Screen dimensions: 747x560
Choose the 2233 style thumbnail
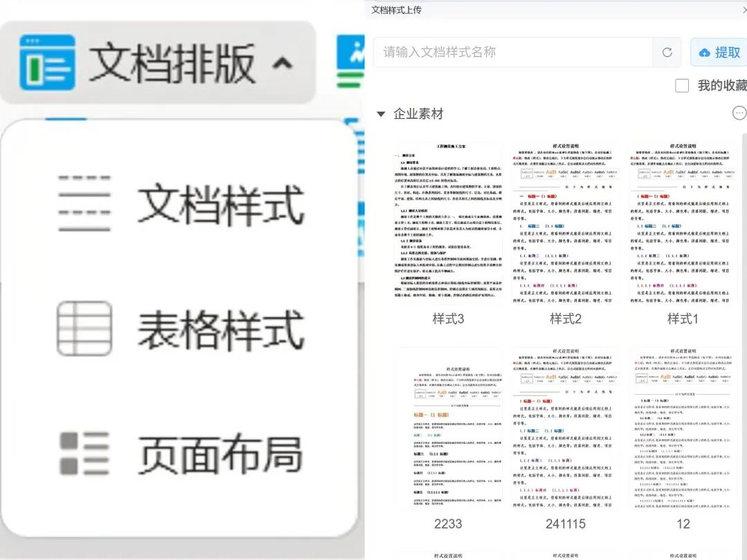tap(448, 429)
